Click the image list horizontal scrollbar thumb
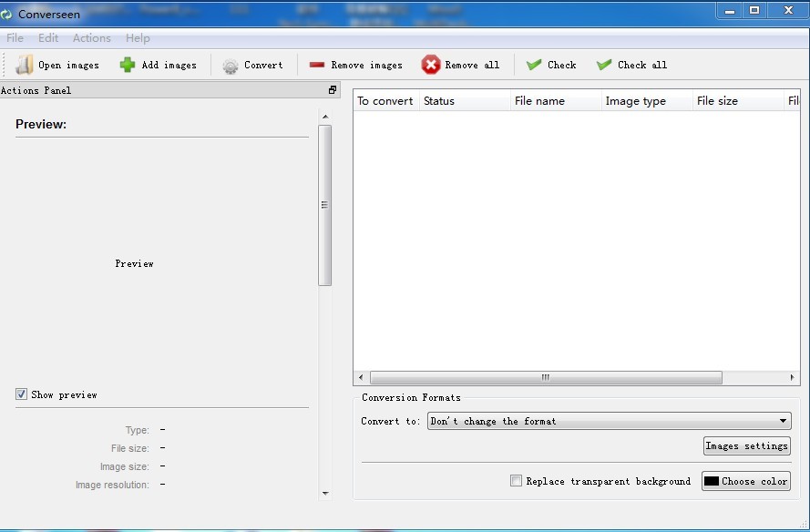810x532 pixels. pos(546,377)
